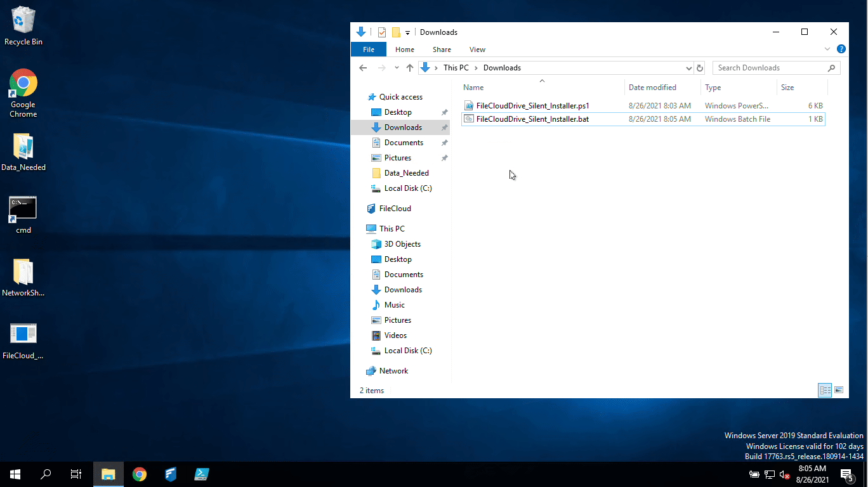Open the File ribbon tab

pyautogui.click(x=368, y=49)
